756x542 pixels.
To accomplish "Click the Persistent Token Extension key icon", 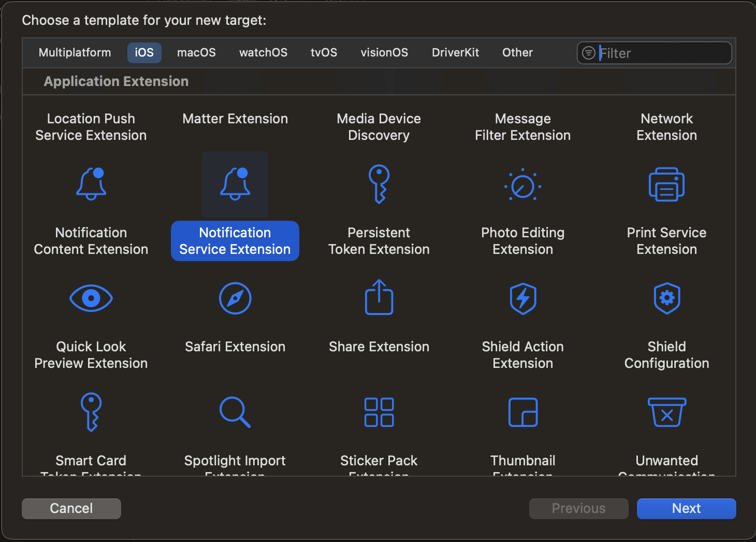I will 379,184.
